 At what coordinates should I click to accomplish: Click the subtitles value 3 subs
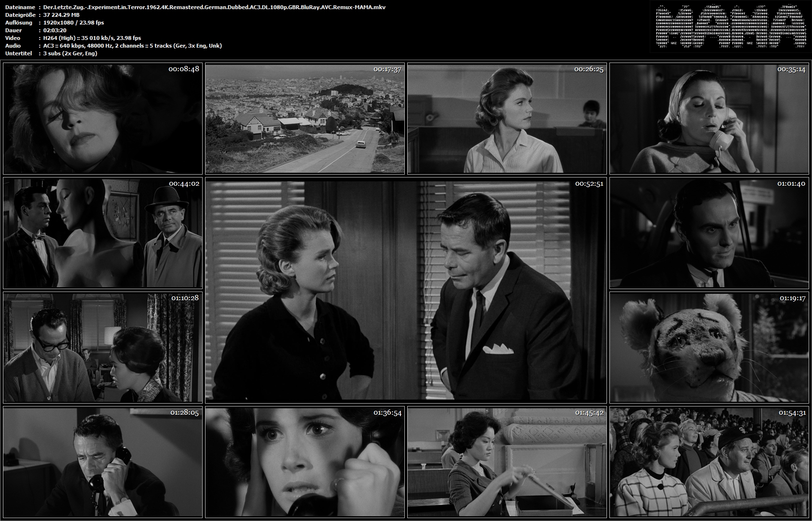click(x=70, y=53)
